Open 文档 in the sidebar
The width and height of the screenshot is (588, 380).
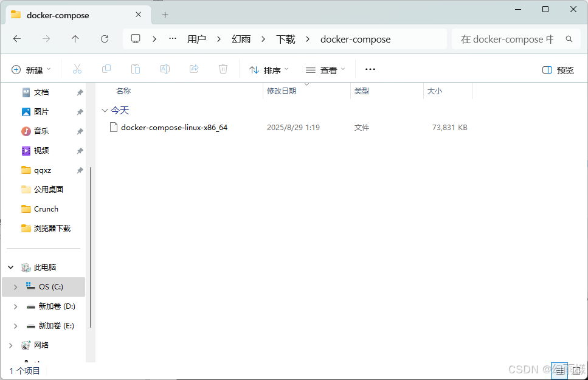(x=41, y=92)
